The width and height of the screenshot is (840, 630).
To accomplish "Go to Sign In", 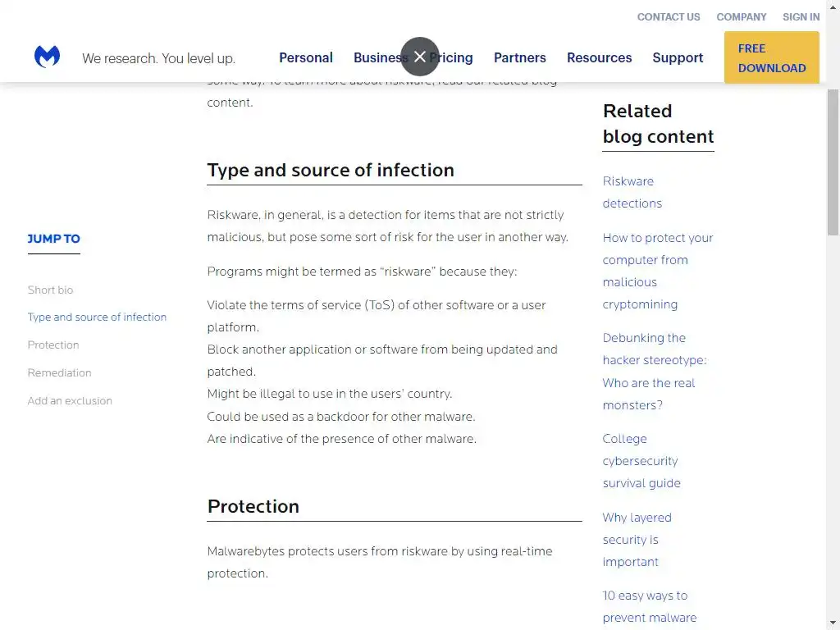I will pos(801,16).
